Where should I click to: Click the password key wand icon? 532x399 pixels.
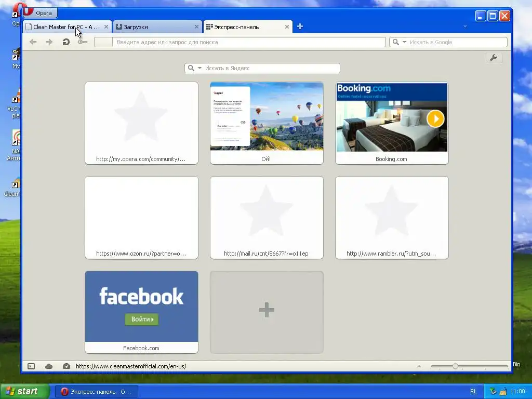83,42
